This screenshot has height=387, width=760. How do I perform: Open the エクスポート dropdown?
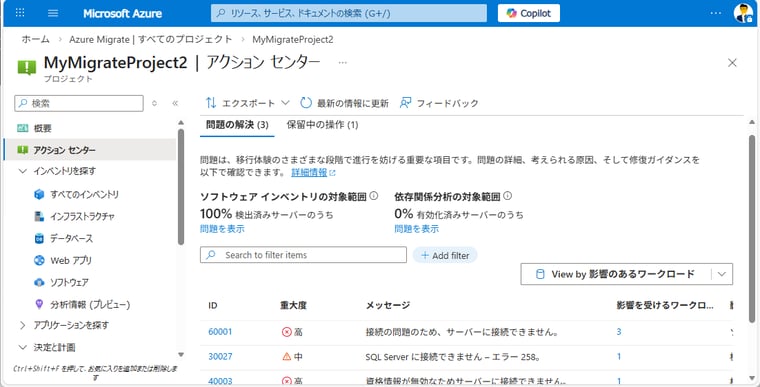(x=247, y=103)
